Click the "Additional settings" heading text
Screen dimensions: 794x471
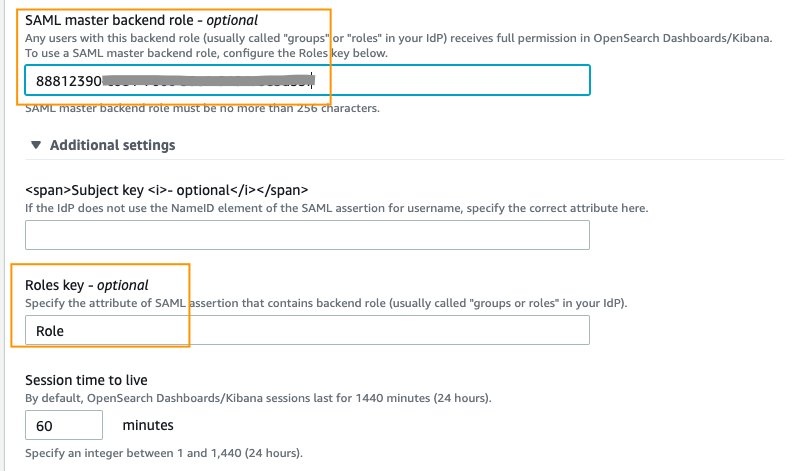[112, 145]
